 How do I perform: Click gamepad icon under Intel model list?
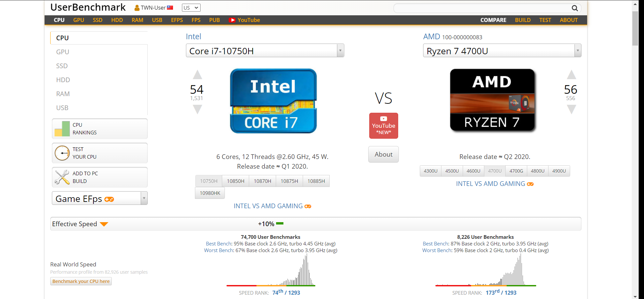click(308, 207)
